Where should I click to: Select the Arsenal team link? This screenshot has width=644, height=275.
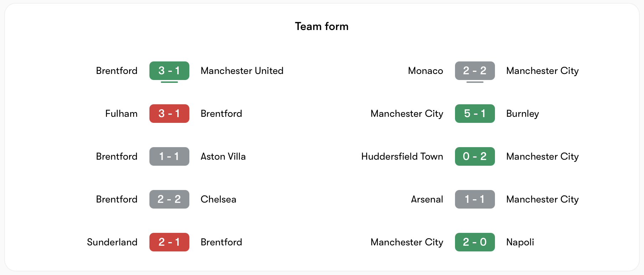coord(427,199)
